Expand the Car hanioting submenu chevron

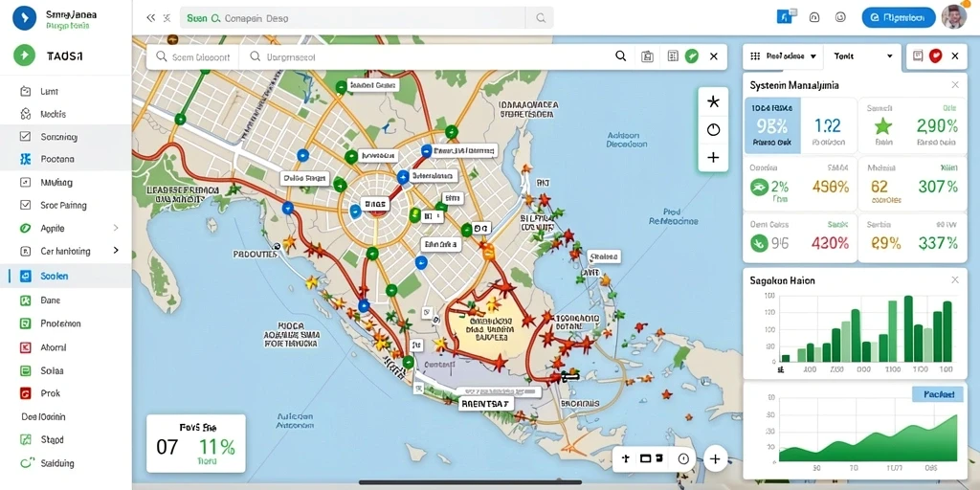click(116, 250)
